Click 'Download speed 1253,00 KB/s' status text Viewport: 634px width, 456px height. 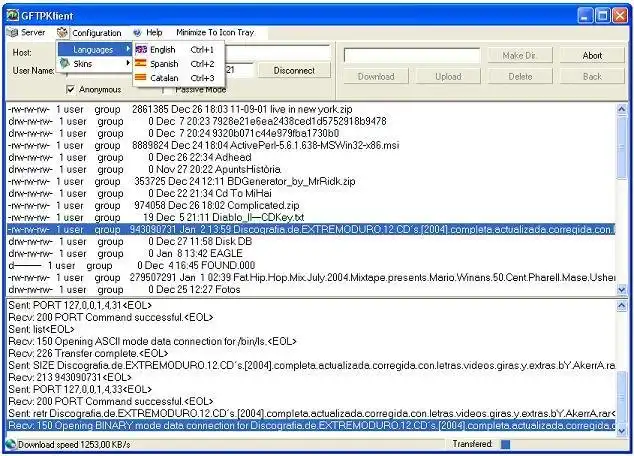tap(74, 445)
